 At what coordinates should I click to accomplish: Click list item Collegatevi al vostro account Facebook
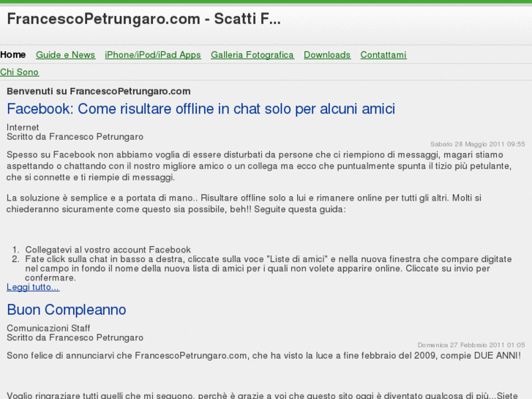(x=108, y=250)
